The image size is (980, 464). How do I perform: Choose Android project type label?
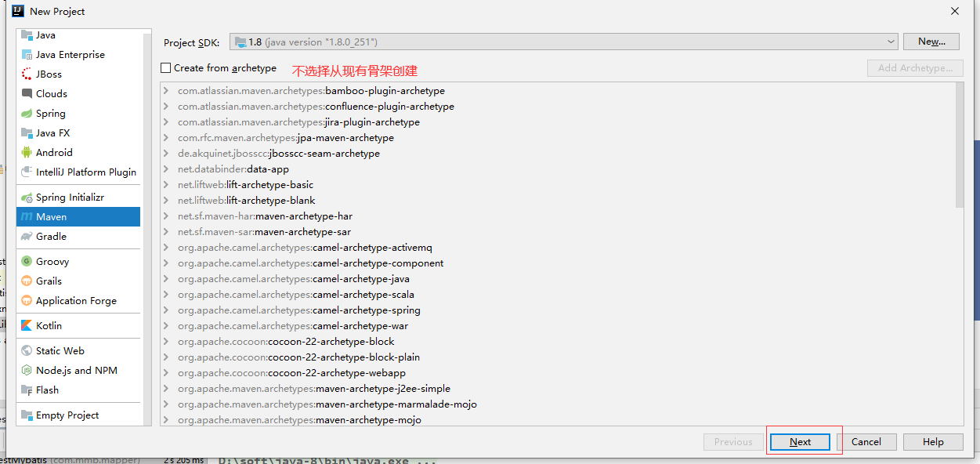coord(54,153)
